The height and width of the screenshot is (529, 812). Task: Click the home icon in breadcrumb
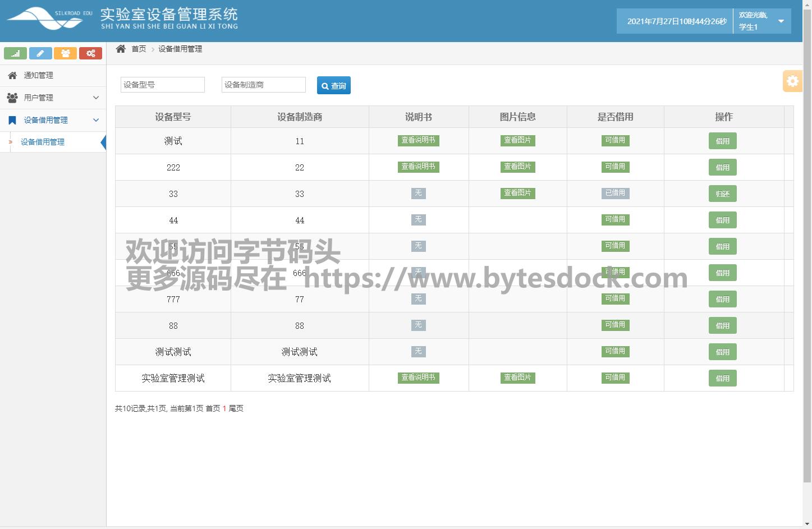(121, 49)
